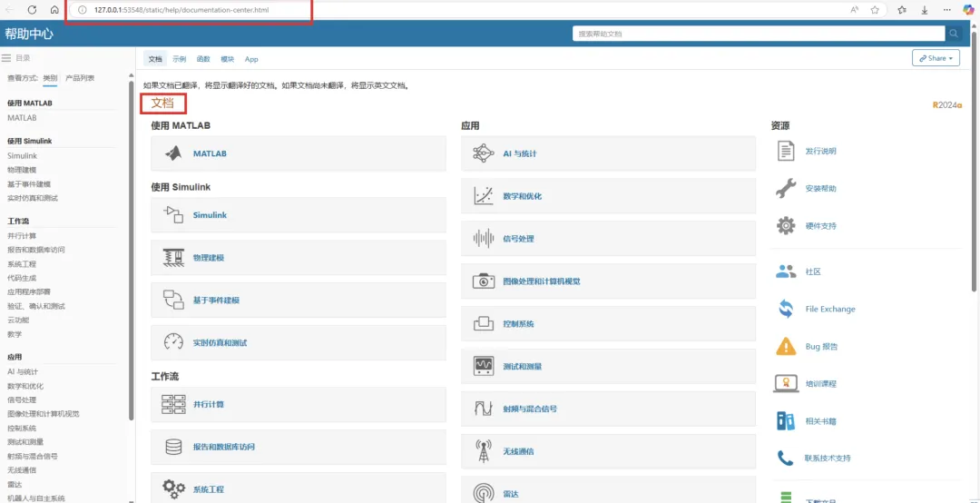Image resolution: width=980 pixels, height=503 pixels.
Task: Open 云功能 in sidebar
Action: point(18,320)
